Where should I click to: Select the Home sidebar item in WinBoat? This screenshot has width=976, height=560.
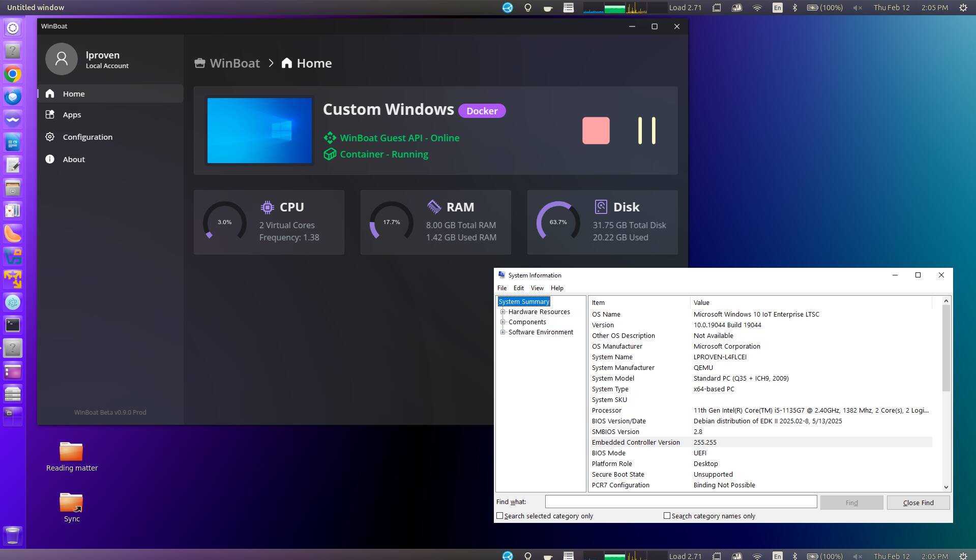click(x=74, y=94)
